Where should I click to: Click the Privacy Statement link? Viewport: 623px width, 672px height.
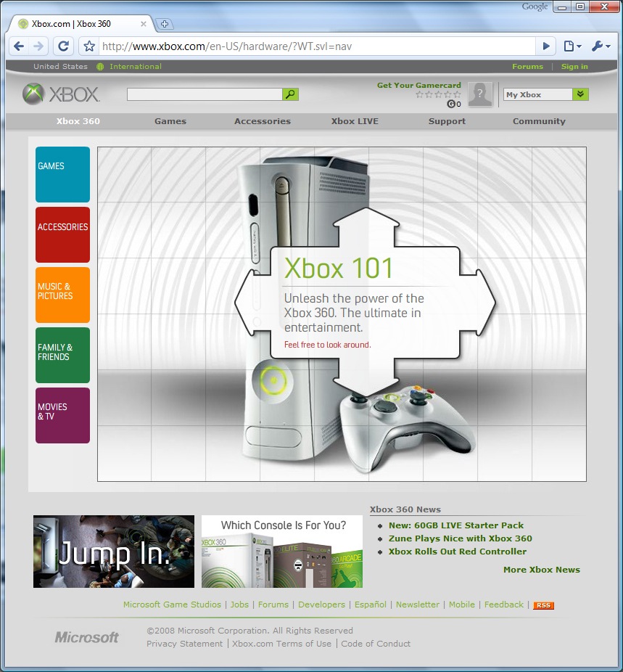[184, 644]
